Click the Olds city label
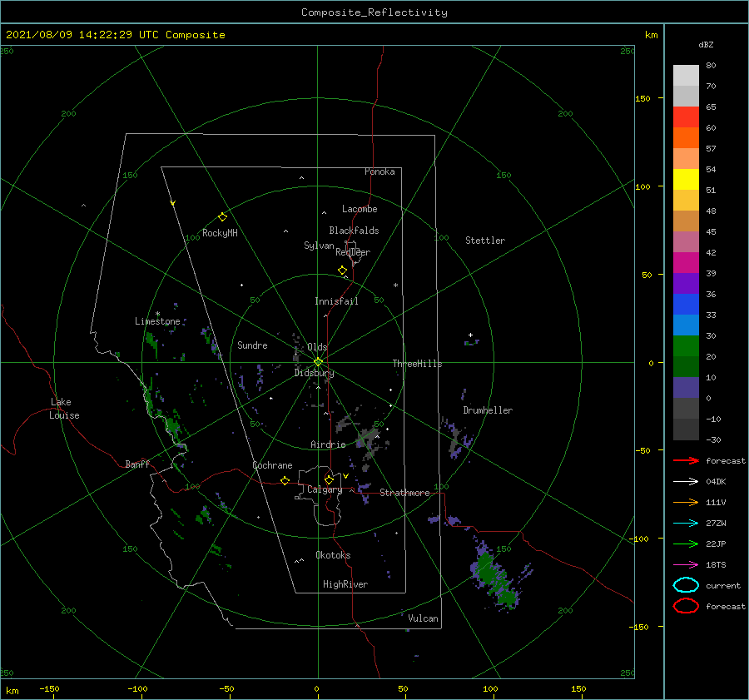 coord(317,347)
